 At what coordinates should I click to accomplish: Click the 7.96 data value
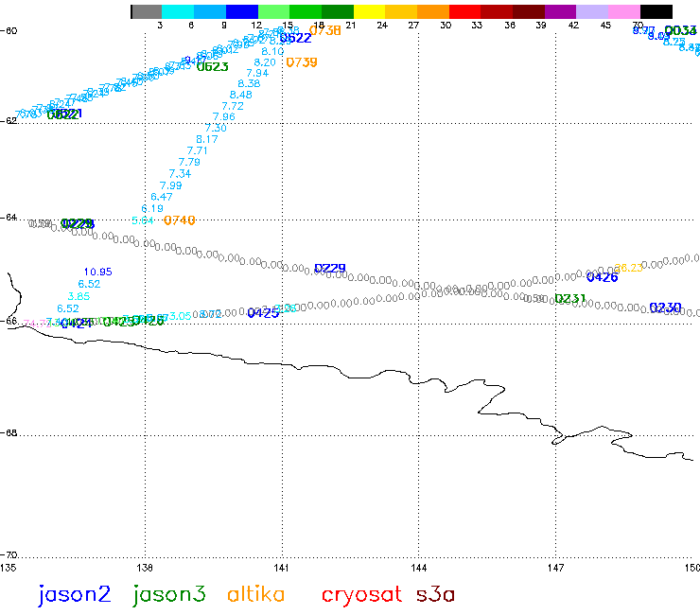click(x=223, y=117)
